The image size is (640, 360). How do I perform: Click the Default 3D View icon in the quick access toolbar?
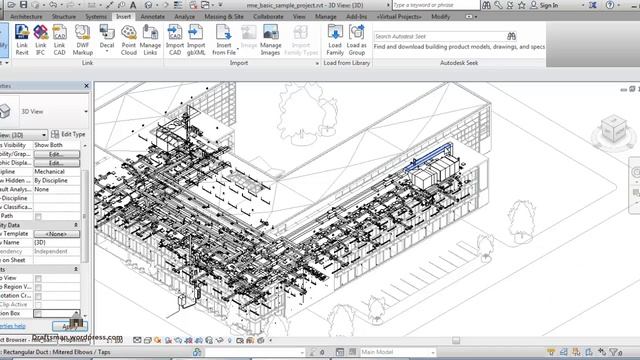(x=149, y=5)
